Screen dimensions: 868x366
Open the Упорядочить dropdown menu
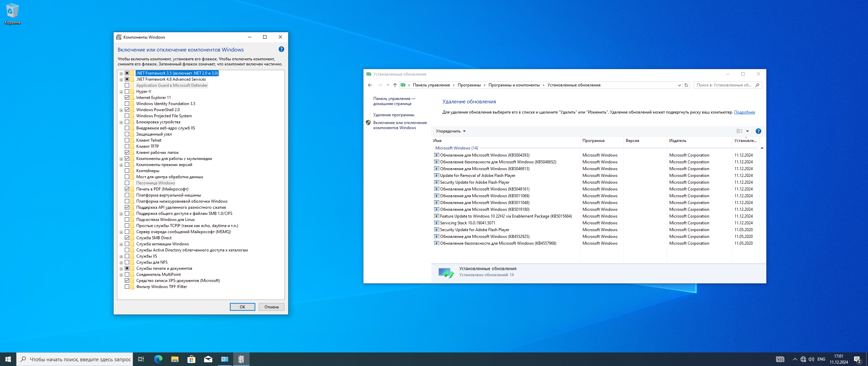[x=451, y=131]
